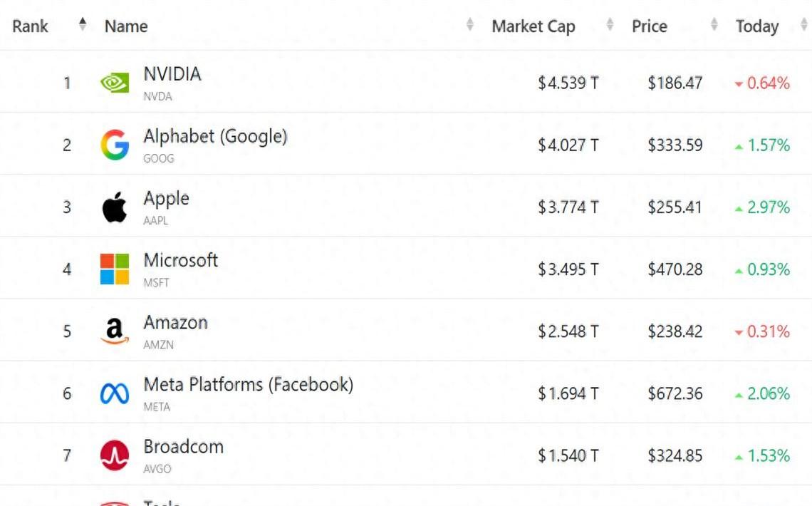812x506 pixels.
Task: Click the NVIDIA logo icon
Action: click(115, 83)
